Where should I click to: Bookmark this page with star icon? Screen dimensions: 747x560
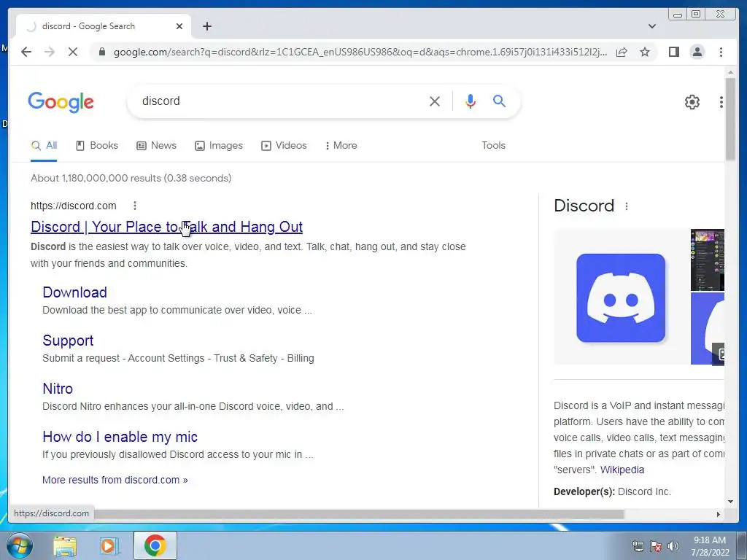pos(645,52)
